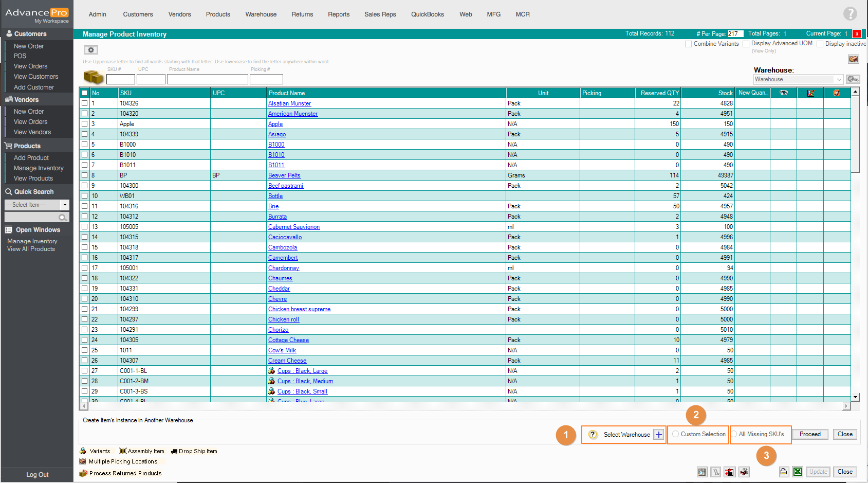Click the Excel export icon

tap(797, 472)
